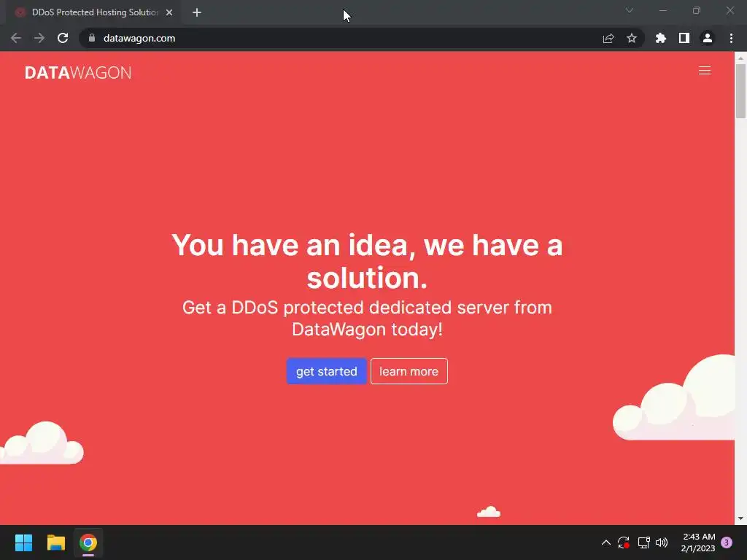Click the sync status tray icon
The image size is (747, 560).
(624, 542)
